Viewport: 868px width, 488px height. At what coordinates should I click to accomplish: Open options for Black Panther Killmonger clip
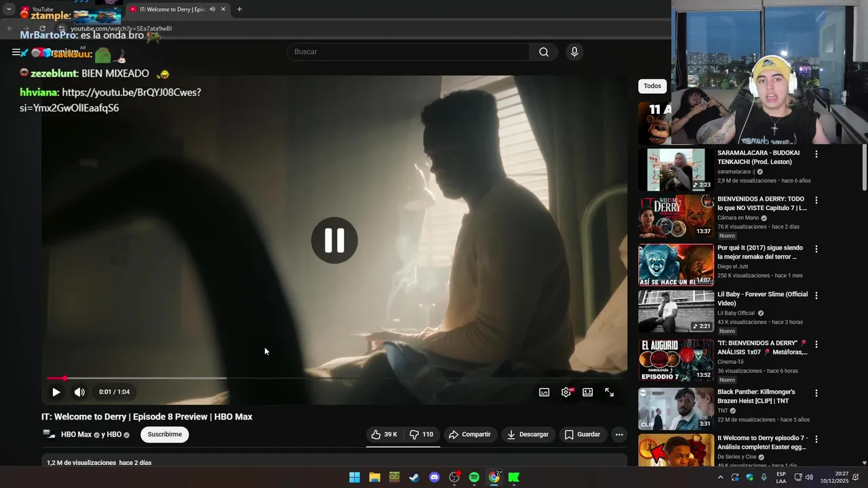pyautogui.click(x=816, y=393)
